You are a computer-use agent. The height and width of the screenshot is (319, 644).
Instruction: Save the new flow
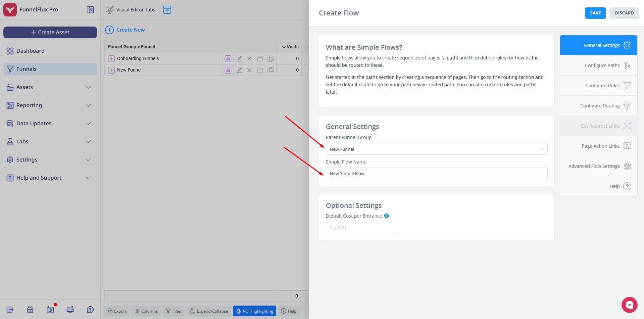[595, 13]
